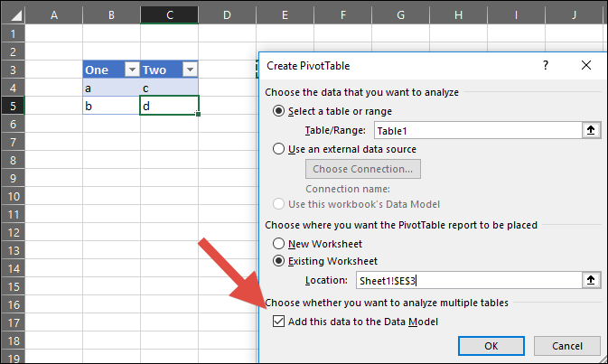
Task: Toggle Add this data to Data Model
Action: (278, 322)
